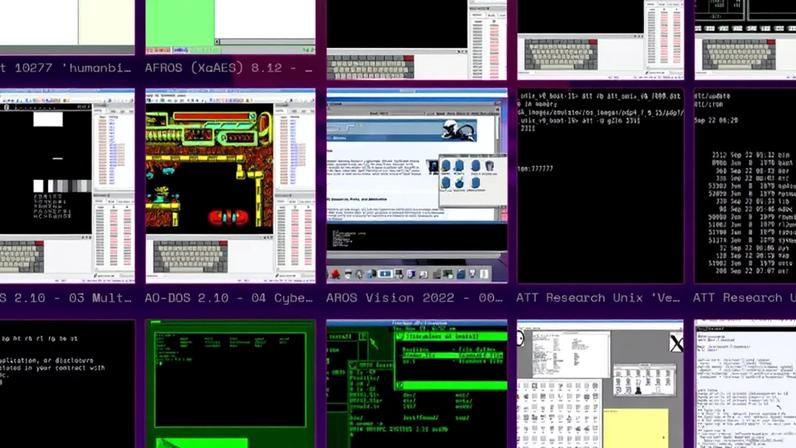Select the green file manager terminal thumbnail
796x448 pixels.
(417, 384)
